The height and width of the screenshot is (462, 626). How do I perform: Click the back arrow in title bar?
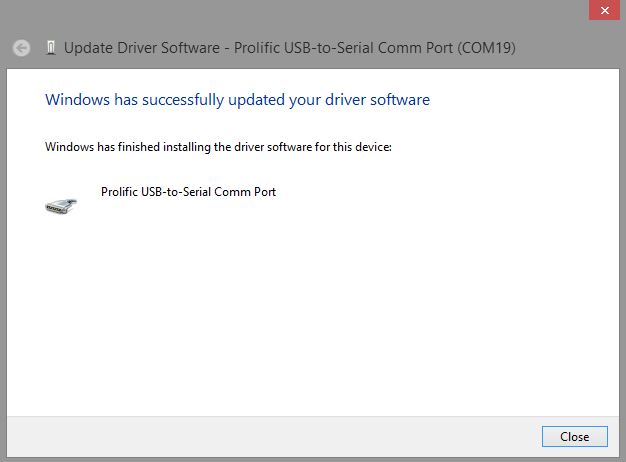tap(21, 48)
